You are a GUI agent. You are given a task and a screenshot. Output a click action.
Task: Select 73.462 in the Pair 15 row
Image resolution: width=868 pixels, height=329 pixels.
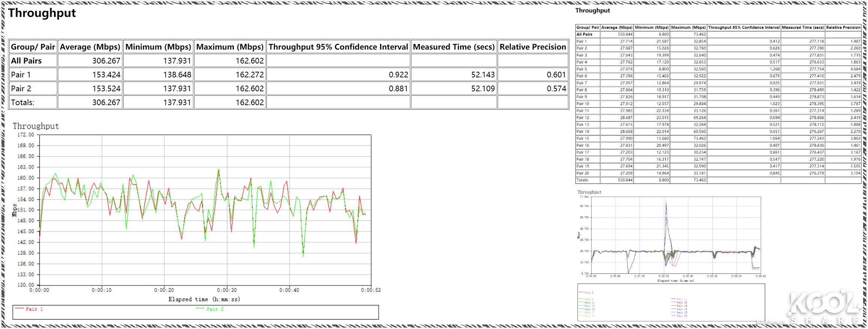(700, 139)
